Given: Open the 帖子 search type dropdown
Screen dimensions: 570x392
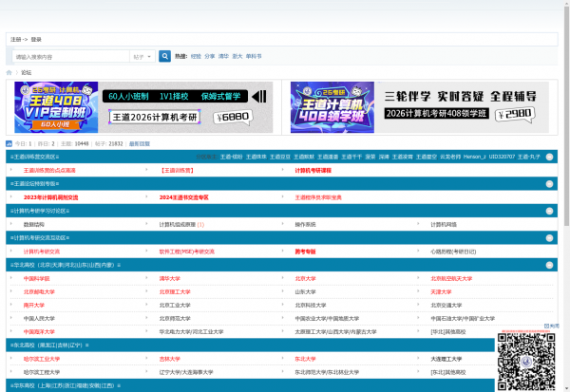Looking at the screenshot, I should [142, 57].
